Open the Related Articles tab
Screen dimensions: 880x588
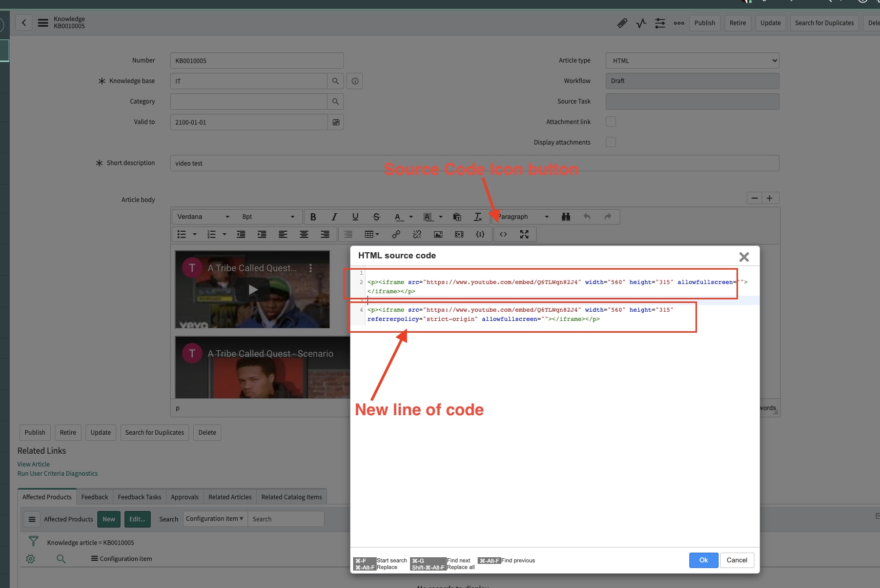coord(230,496)
